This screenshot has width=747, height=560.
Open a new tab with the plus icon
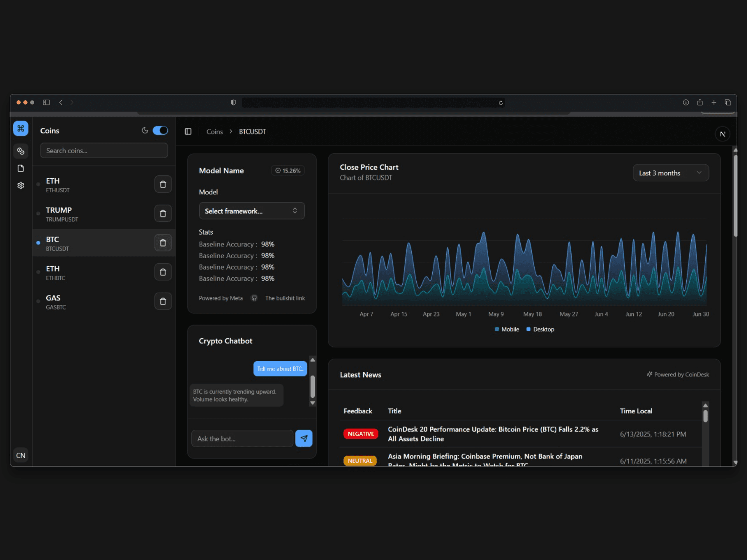tap(714, 102)
